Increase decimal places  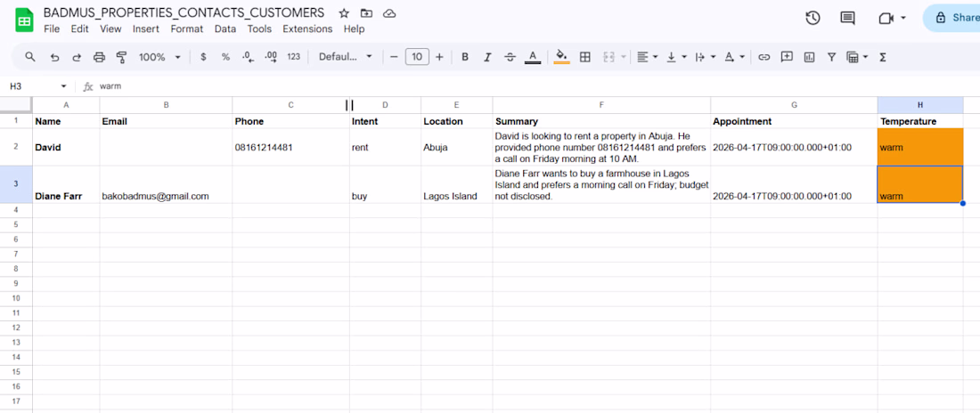tap(271, 57)
